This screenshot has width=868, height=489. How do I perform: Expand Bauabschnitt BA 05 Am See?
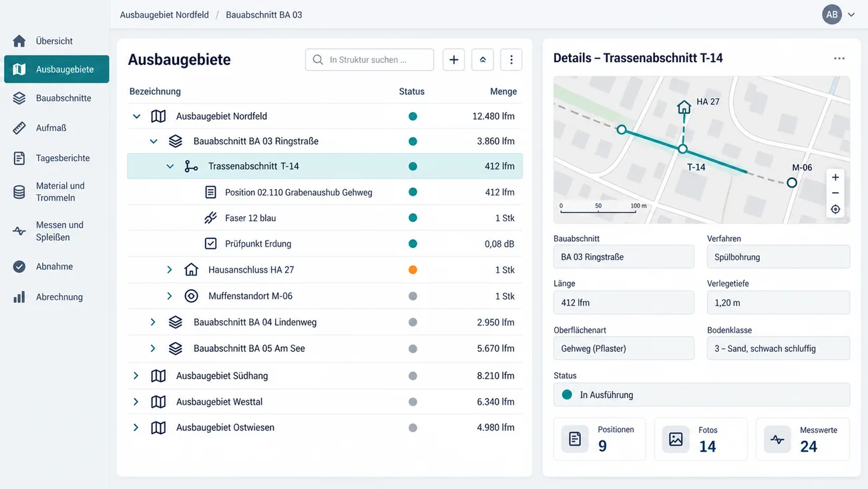153,348
